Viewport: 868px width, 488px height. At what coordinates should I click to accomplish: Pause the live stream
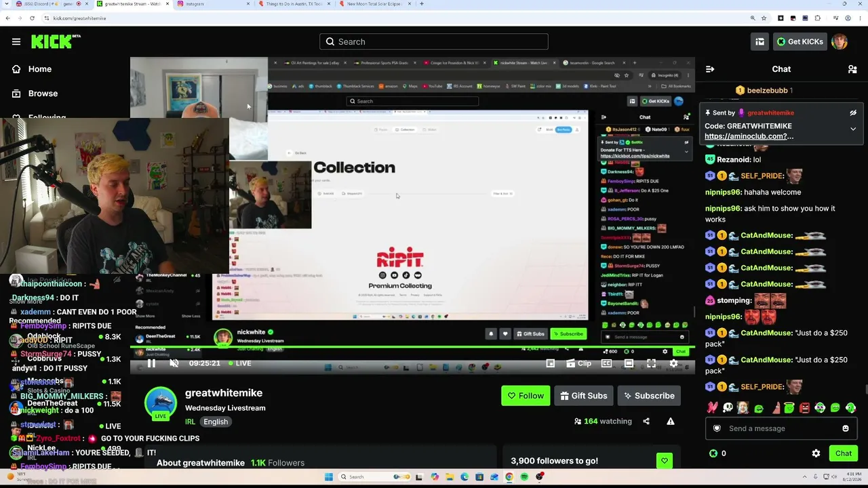tap(151, 363)
